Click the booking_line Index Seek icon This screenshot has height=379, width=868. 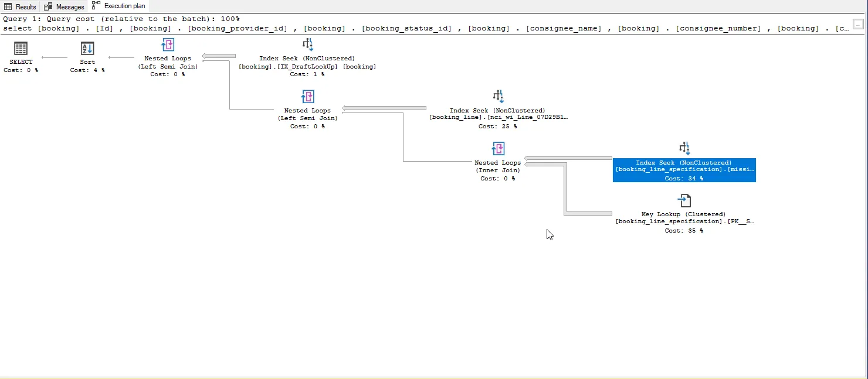[x=497, y=97]
